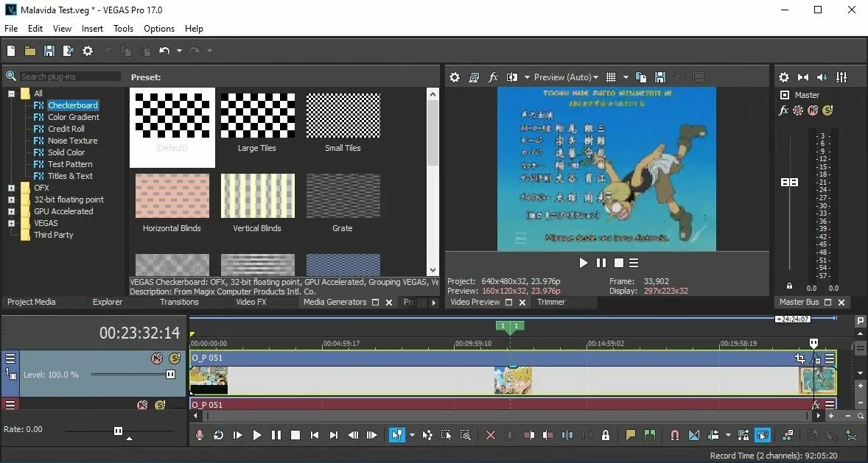Screen dimensions: 868x463
Task: Toggle Automatic Crossfades icon
Action: click(x=694, y=435)
